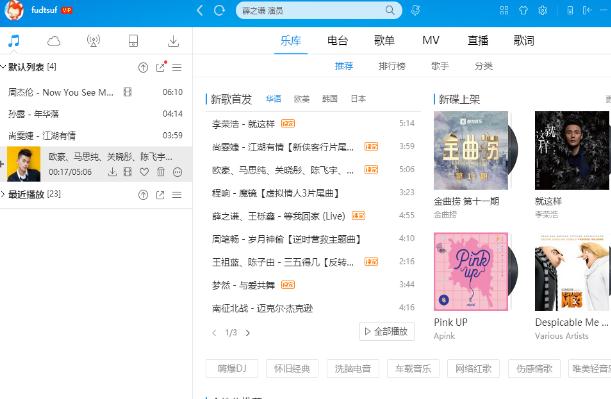The width and height of the screenshot is (611, 399).
Task: Expand the 最近播放 playlist
Action: point(3,194)
